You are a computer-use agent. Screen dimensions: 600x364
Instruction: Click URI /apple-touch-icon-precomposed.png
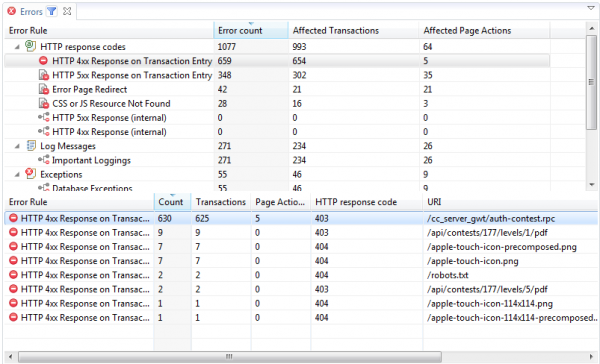(502, 247)
